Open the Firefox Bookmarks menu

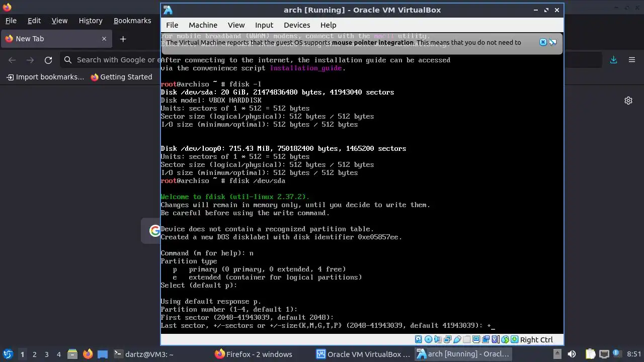click(132, 21)
